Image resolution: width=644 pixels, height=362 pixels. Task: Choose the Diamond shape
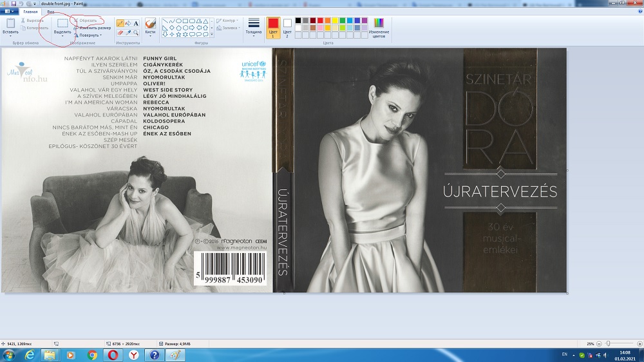click(172, 28)
